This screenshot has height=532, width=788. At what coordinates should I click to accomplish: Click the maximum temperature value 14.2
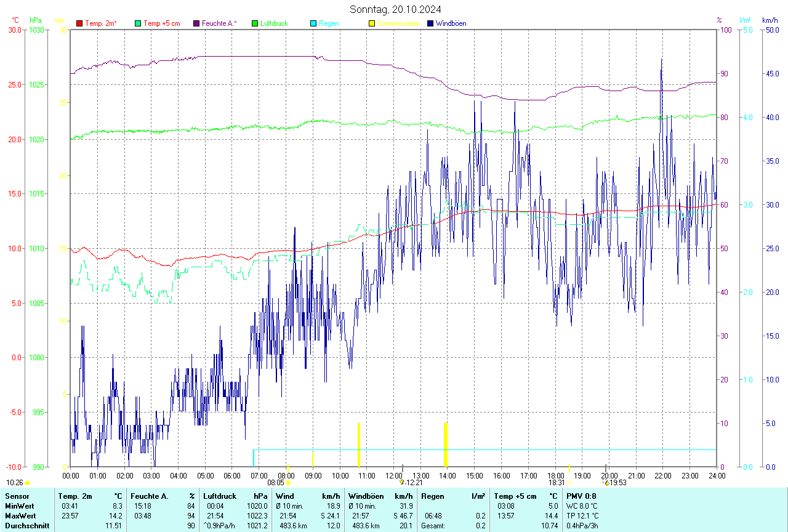[x=116, y=515]
